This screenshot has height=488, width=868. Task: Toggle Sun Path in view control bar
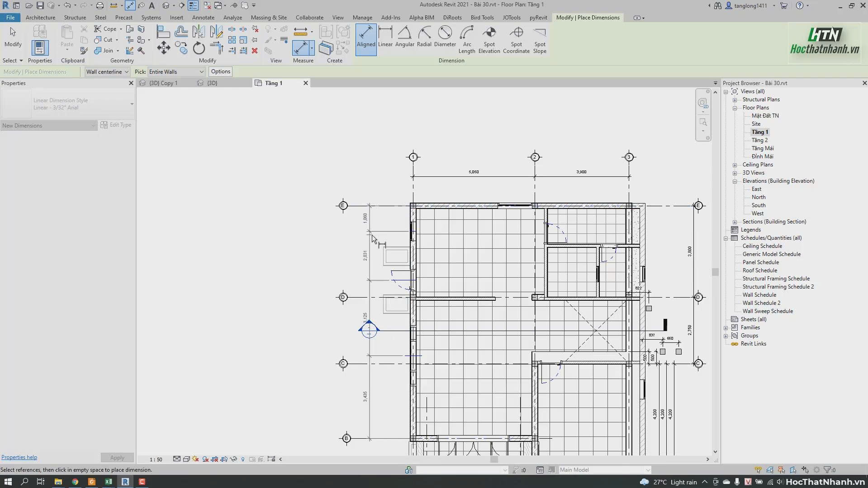tap(195, 459)
